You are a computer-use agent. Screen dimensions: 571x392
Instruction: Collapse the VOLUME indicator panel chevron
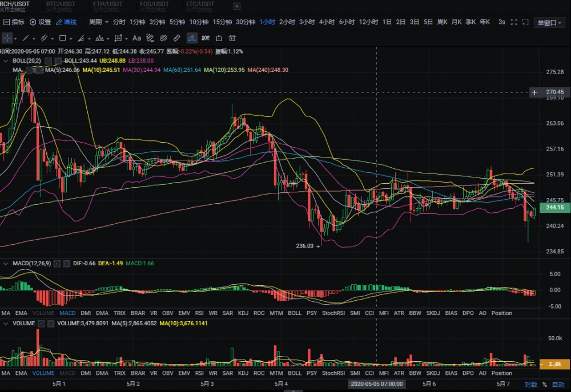pyautogui.click(x=6, y=324)
